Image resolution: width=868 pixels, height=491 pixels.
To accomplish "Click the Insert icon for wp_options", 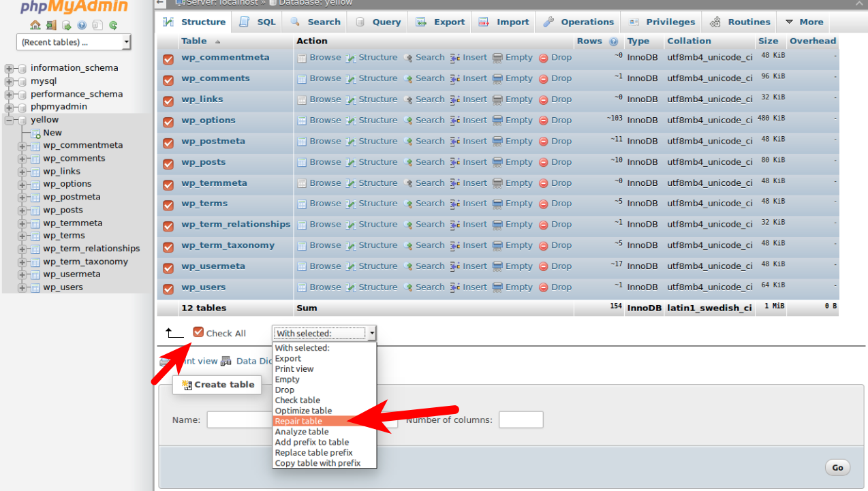I will [x=455, y=121].
